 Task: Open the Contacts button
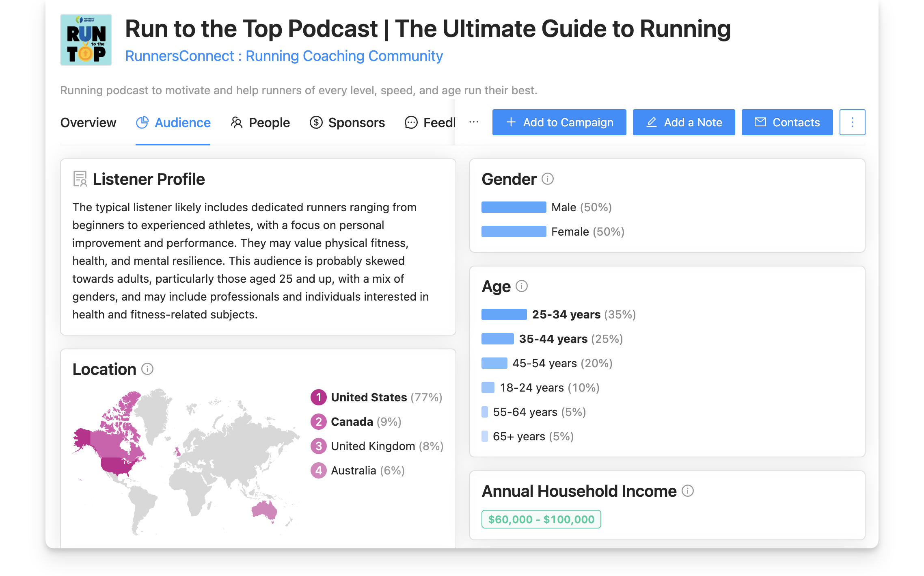pos(787,122)
